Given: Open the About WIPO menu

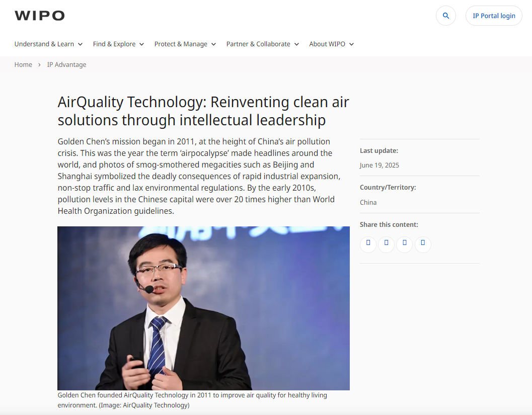Looking at the screenshot, I should (327, 44).
